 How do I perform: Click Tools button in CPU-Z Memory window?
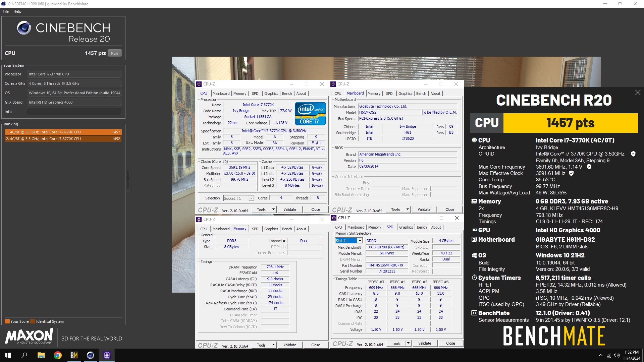[x=261, y=345]
